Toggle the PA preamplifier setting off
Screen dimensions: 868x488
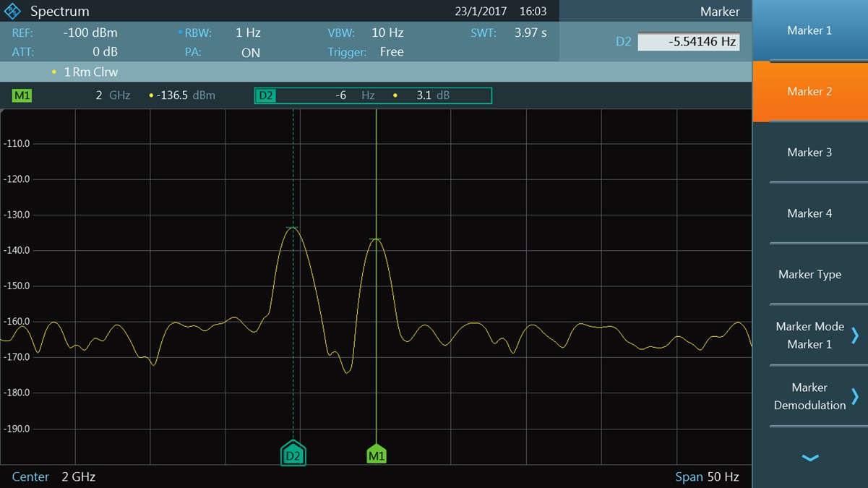[x=249, y=52]
